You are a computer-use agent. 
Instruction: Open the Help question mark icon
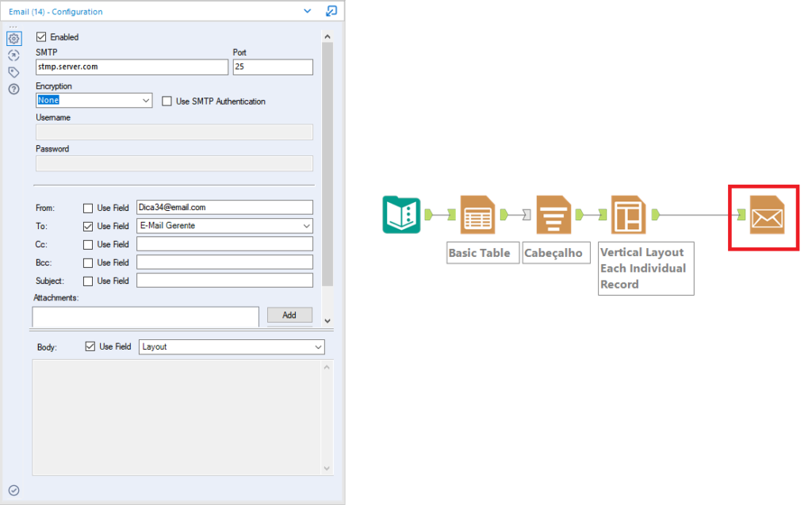click(x=14, y=89)
